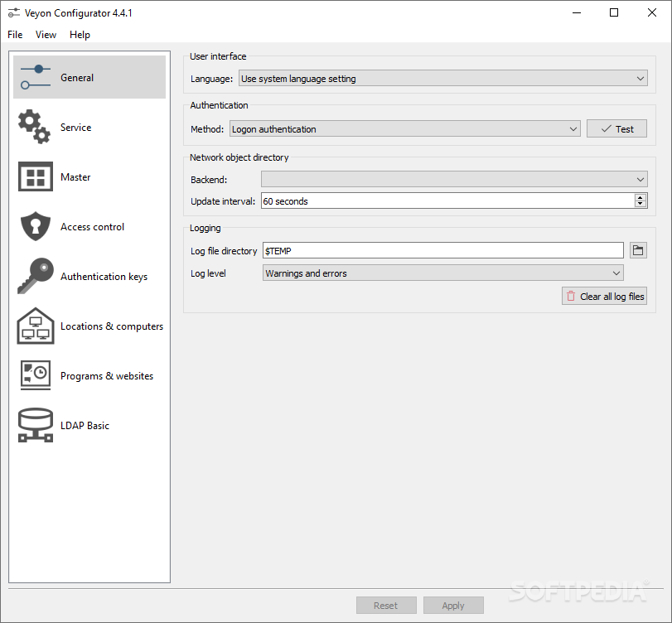672x623 pixels.
Task: Click the Veyon Configurator title bar icon
Action: coord(14,13)
